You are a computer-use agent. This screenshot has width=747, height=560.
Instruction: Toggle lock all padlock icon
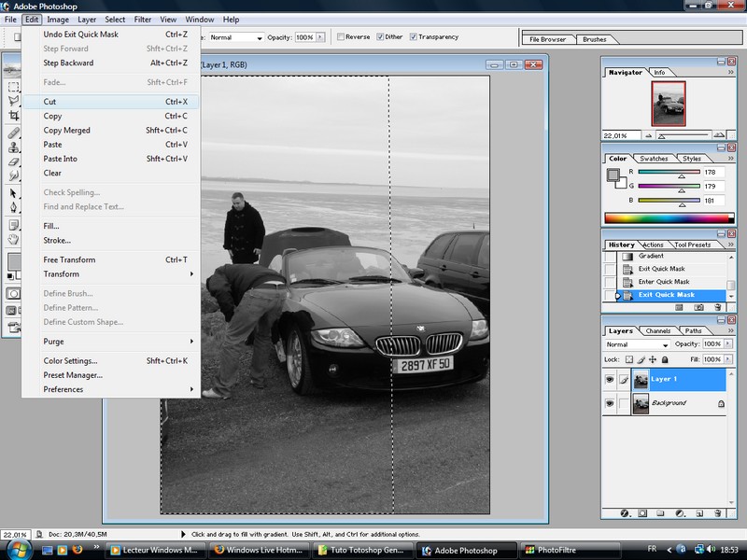click(665, 359)
